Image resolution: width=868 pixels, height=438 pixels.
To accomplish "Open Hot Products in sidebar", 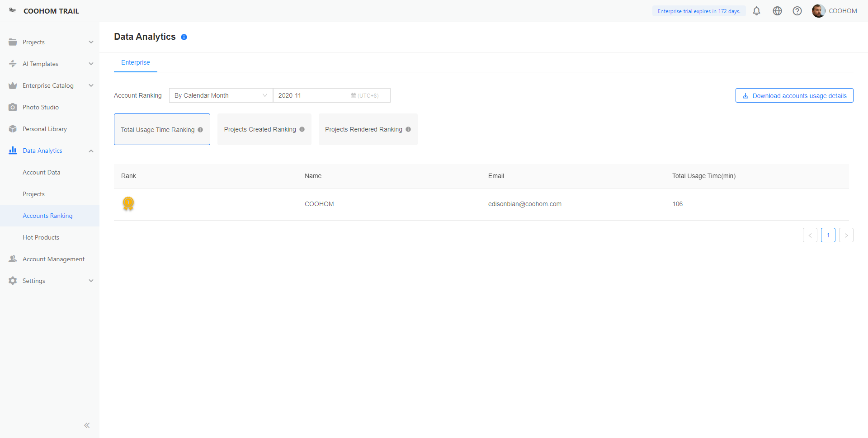I will pos(41,237).
